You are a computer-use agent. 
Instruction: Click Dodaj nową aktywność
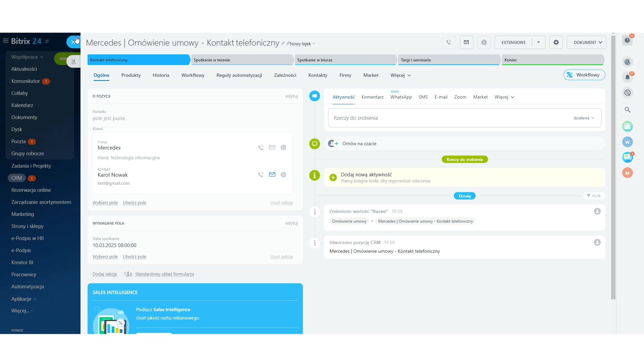click(366, 175)
